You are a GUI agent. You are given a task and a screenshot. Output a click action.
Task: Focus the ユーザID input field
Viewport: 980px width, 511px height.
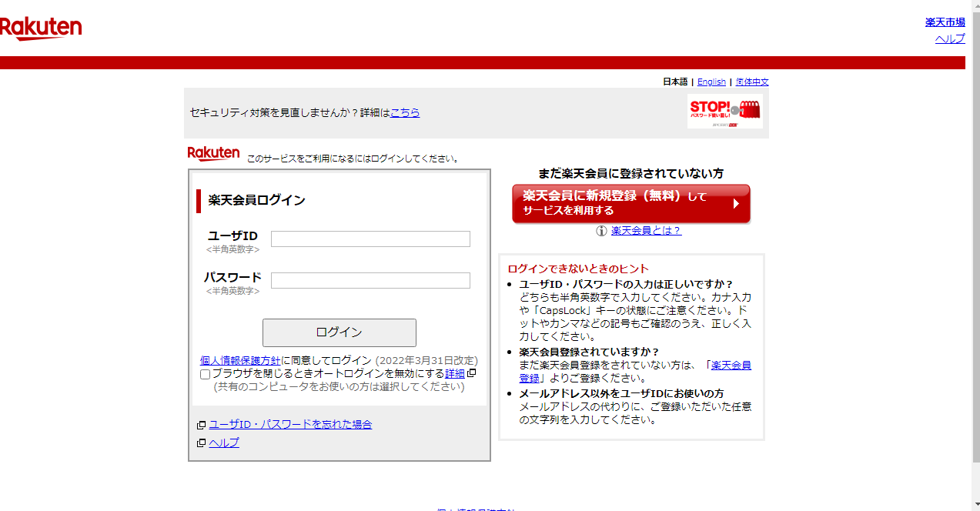coord(370,239)
